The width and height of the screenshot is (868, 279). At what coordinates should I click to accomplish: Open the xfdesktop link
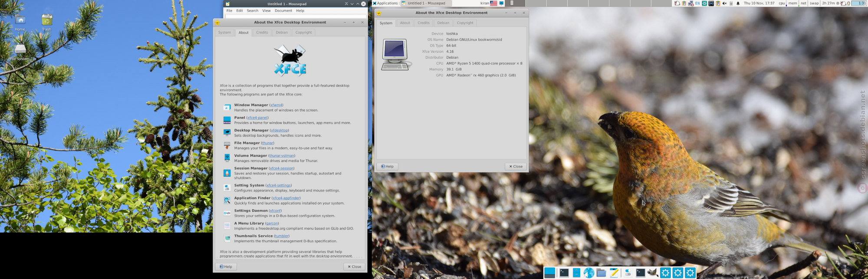point(279,130)
